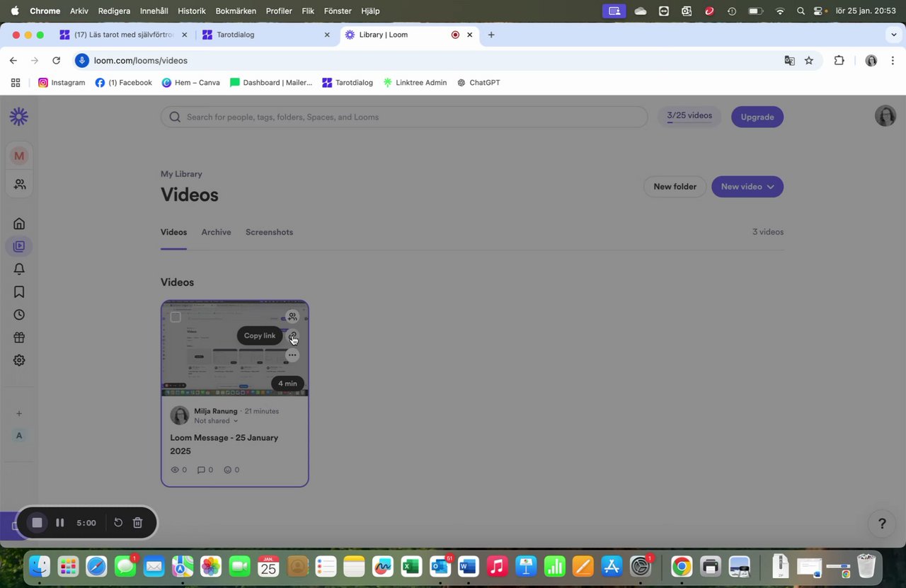Click the New folder button
Screen dimensions: 906x588
675,187
